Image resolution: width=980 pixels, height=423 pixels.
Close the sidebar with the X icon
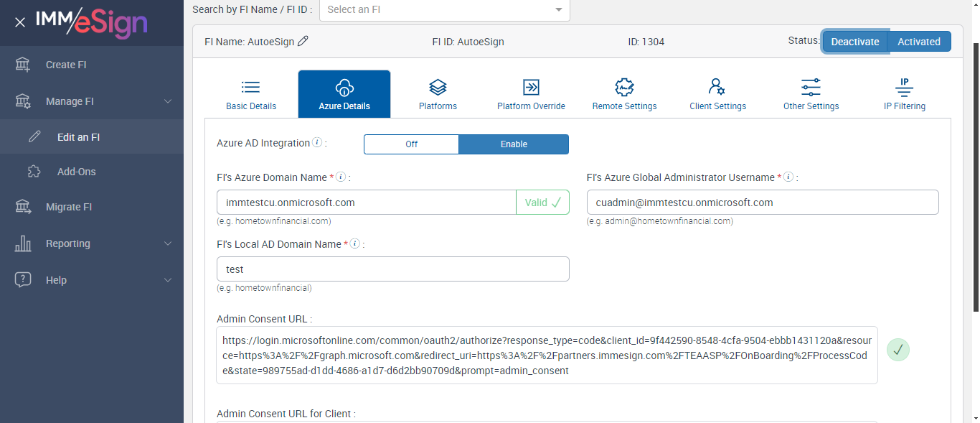tap(20, 22)
